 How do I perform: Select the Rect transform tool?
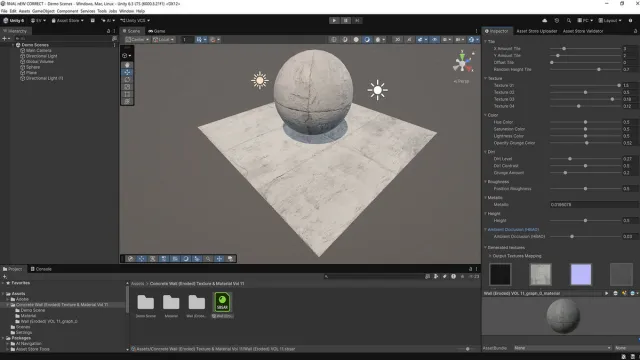tap(127, 94)
